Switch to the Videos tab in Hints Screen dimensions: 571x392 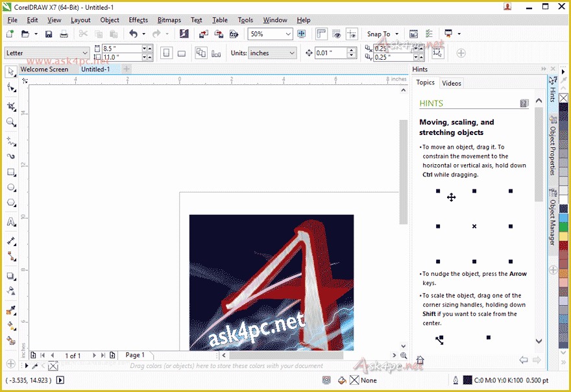452,83
